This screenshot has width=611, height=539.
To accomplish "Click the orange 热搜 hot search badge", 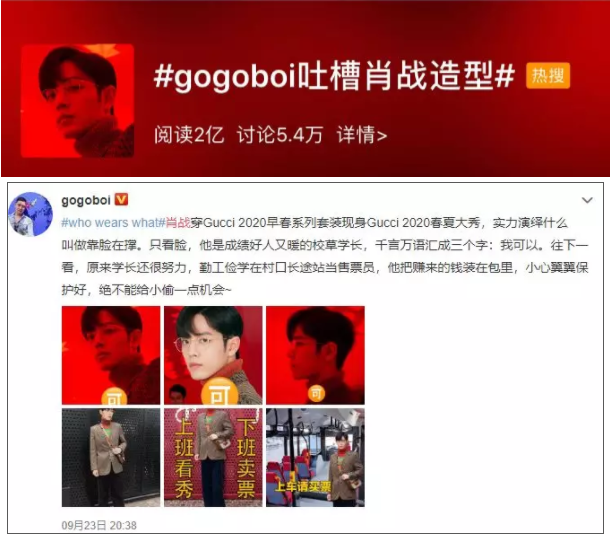I will 548,75.
